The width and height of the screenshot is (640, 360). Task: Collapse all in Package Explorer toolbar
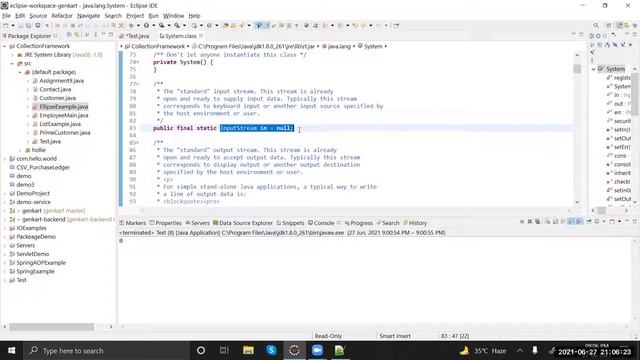(x=69, y=35)
